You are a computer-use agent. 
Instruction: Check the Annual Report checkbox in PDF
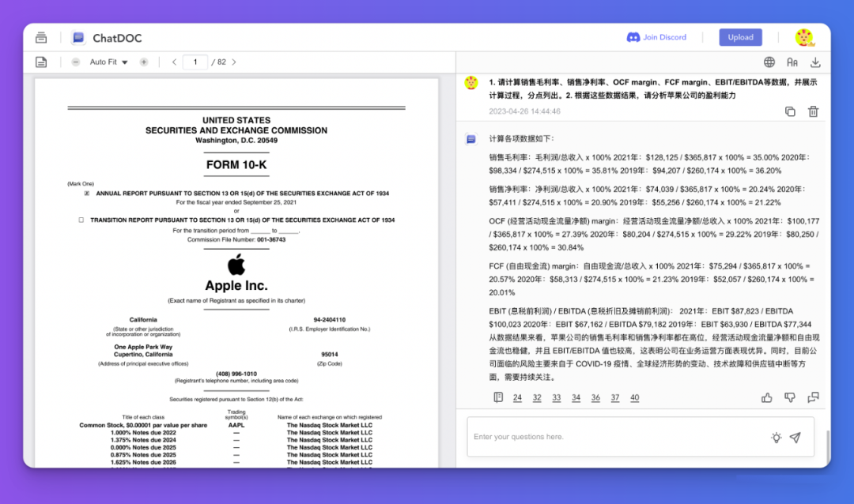(87, 194)
